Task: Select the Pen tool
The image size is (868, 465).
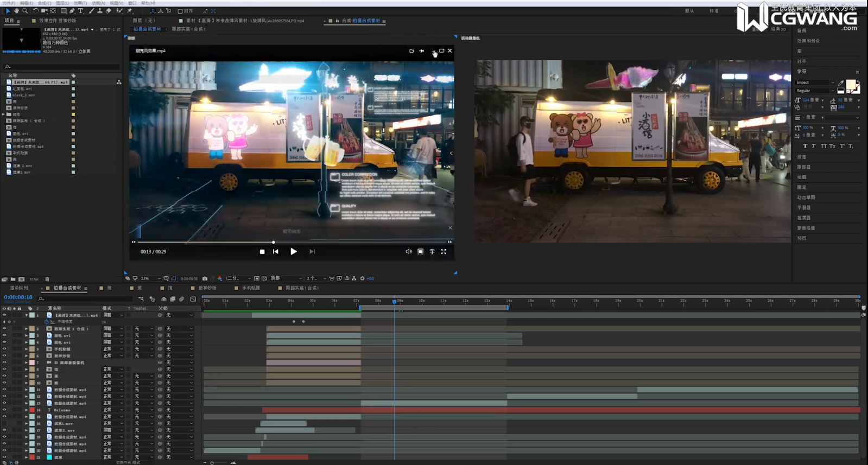Action: click(x=72, y=11)
